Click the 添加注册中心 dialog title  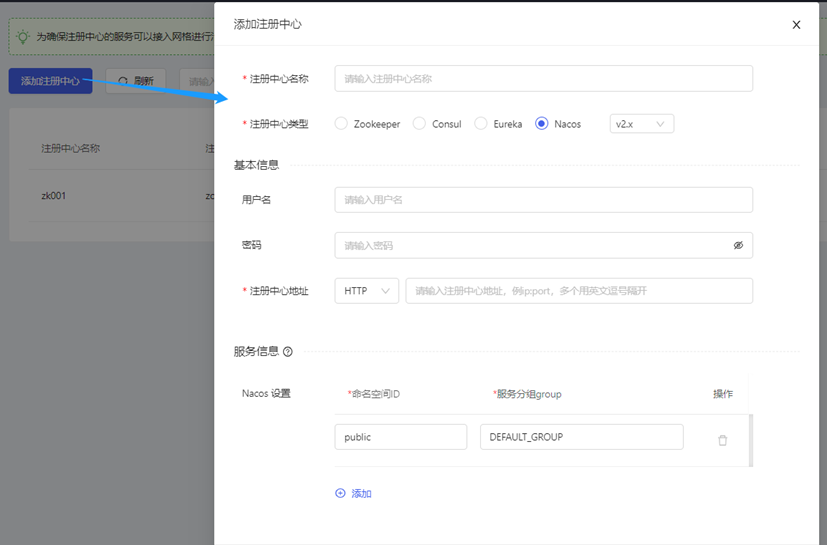[267, 24]
